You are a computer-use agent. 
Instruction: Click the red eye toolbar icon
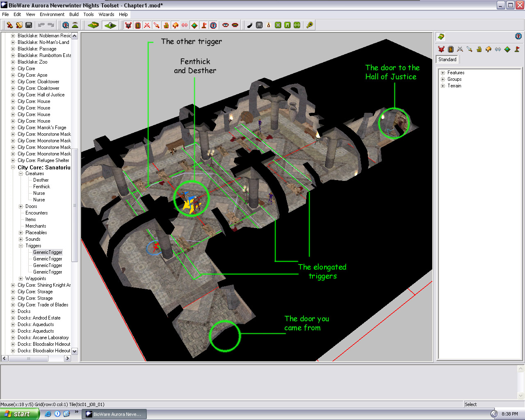tap(226, 25)
